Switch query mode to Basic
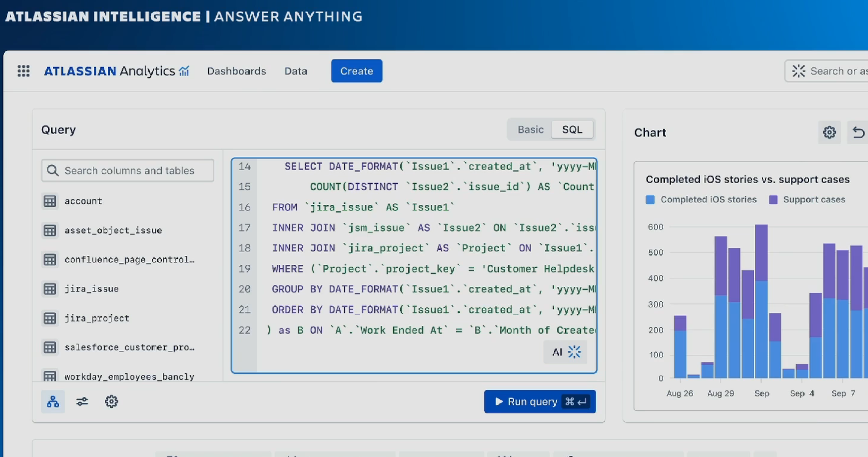 point(530,129)
